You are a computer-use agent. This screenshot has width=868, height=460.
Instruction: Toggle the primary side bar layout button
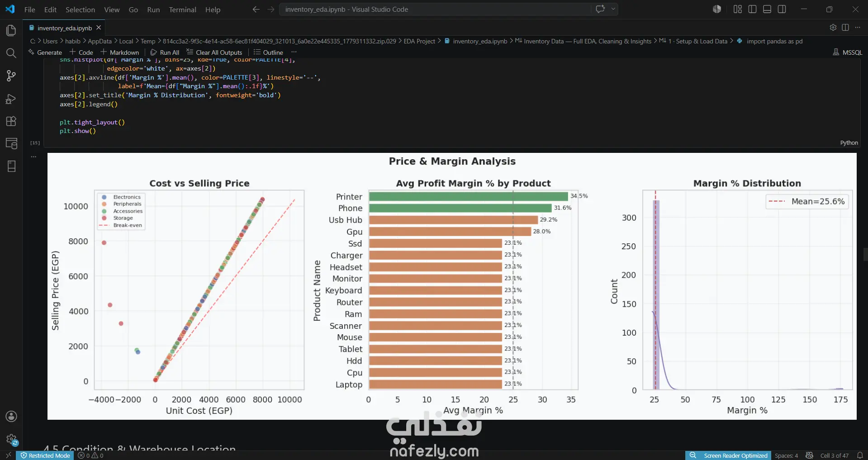point(753,9)
